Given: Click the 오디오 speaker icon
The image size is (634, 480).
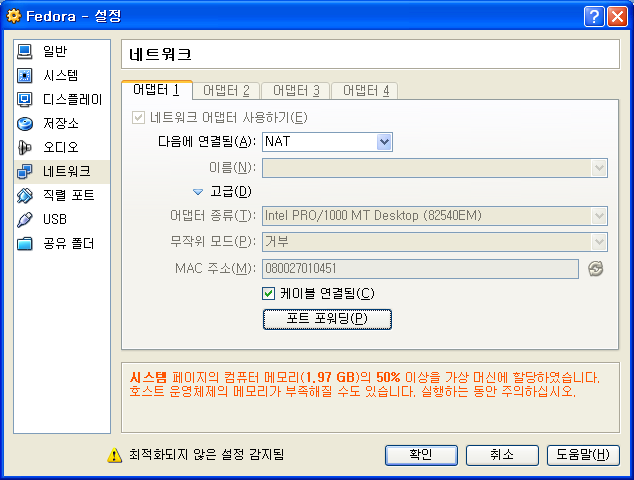Looking at the screenshot, I should pyautogui.click(x=24, y=147).
